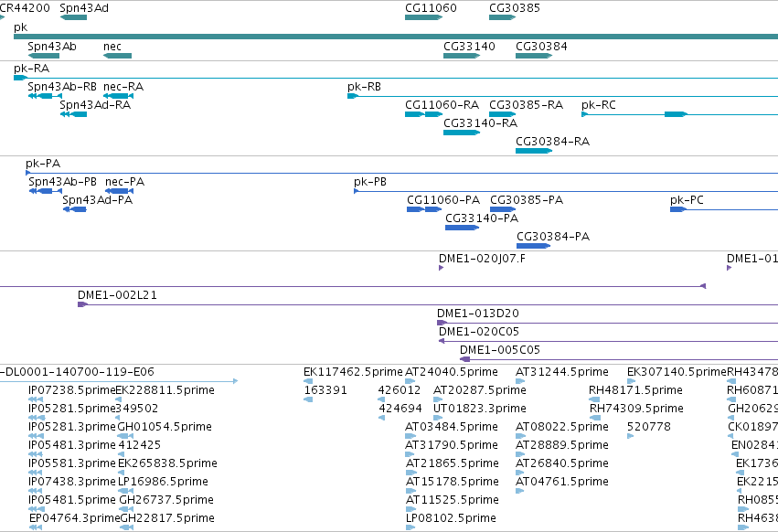
Task: Click the AT24040.5prime EST label
Action: [452, 372]
